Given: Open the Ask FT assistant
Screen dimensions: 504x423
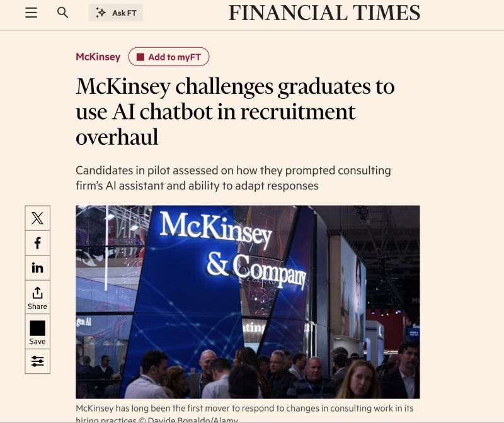Looking at the screenshot, I should coord(115,13).
